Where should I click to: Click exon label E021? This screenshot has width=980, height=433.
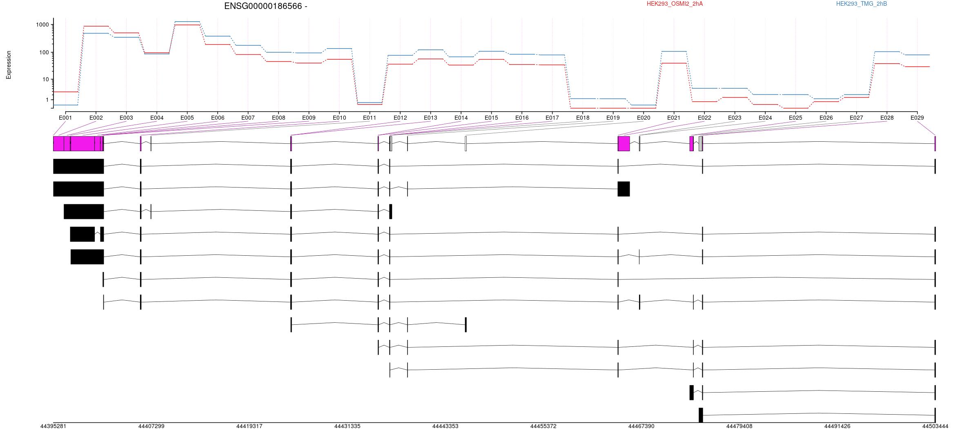point(674,118)
